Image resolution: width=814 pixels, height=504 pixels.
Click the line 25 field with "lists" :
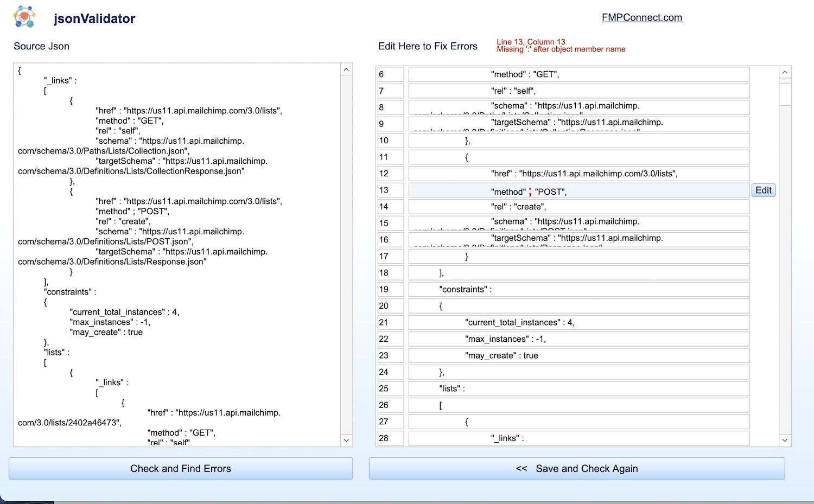(579, 388)
